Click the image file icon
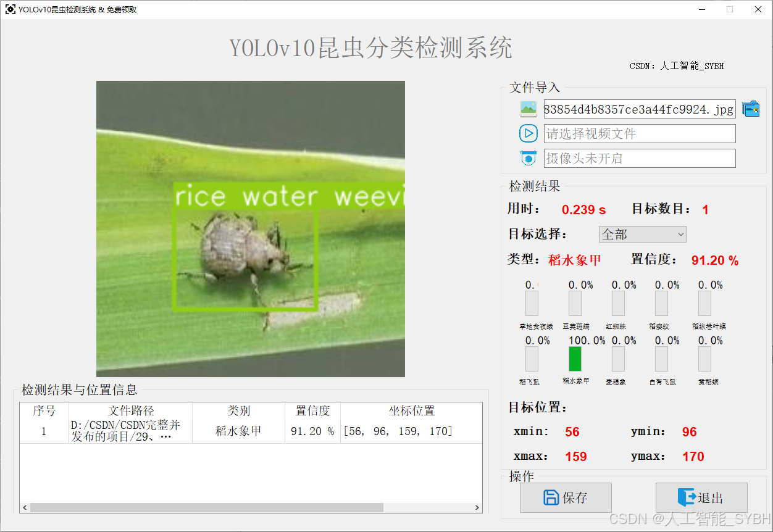The height and width of the screenshot is (532, 773). click(529, 109)
